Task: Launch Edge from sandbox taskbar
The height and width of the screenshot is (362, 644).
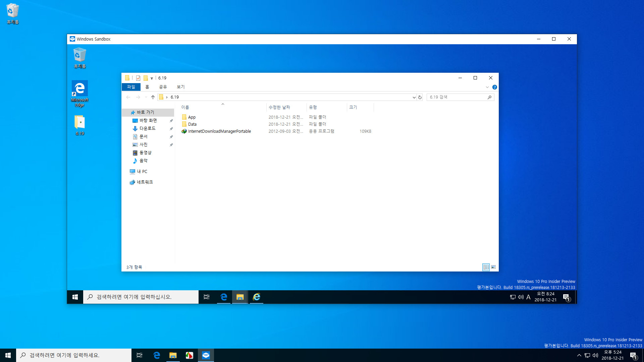Action: [x=224, y=297]
